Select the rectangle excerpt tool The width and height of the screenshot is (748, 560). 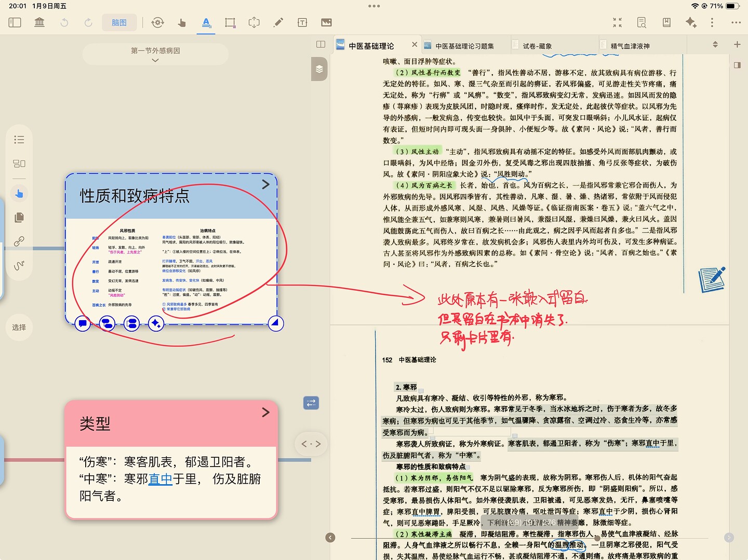pos(230,22)
